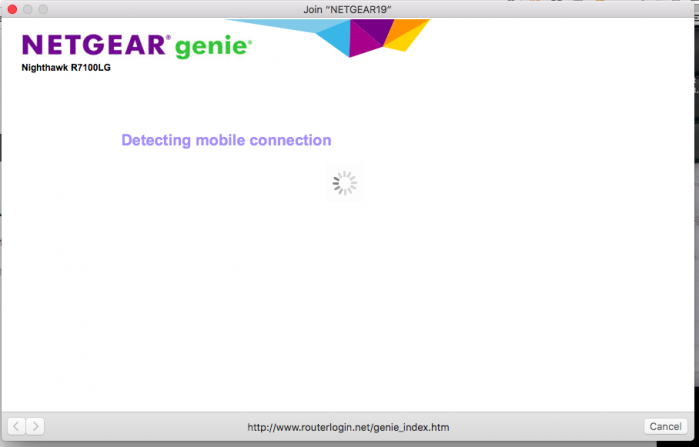Click the Cancel button
This screenshot has height=447, width=699.
pyautogui.click(x=665, y=426)
